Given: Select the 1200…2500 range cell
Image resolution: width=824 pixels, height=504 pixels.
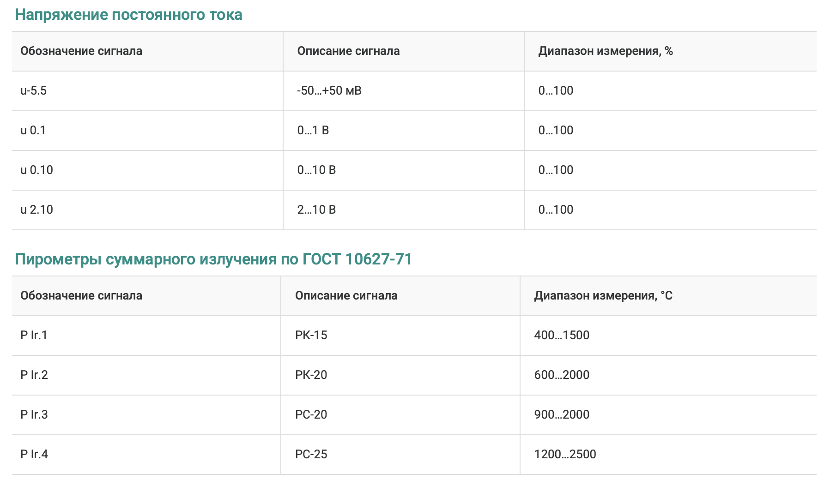Looking at the screenshot, I should coord(565,455).
